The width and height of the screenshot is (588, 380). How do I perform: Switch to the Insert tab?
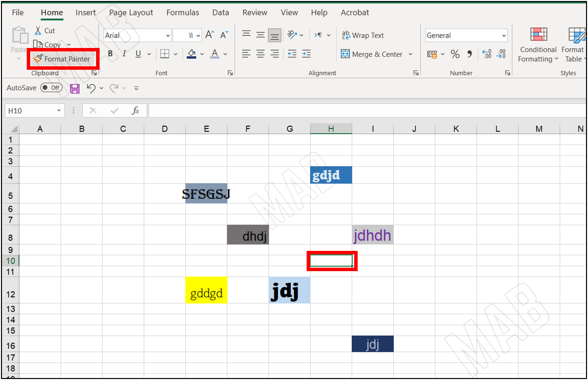coord(86,12)
